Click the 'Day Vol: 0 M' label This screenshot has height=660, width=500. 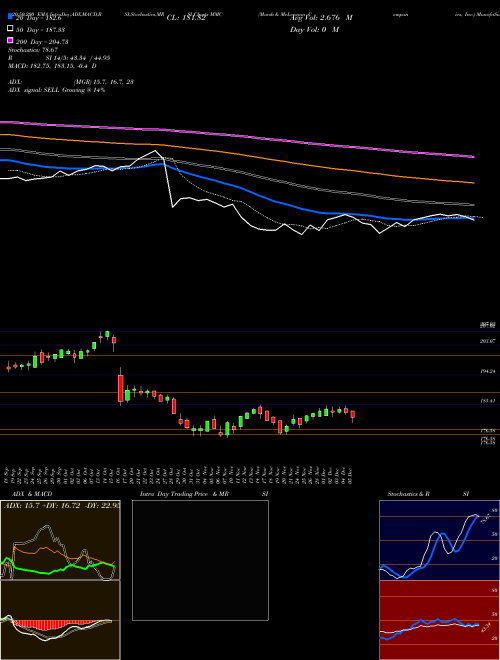click(x=314, y=29)
